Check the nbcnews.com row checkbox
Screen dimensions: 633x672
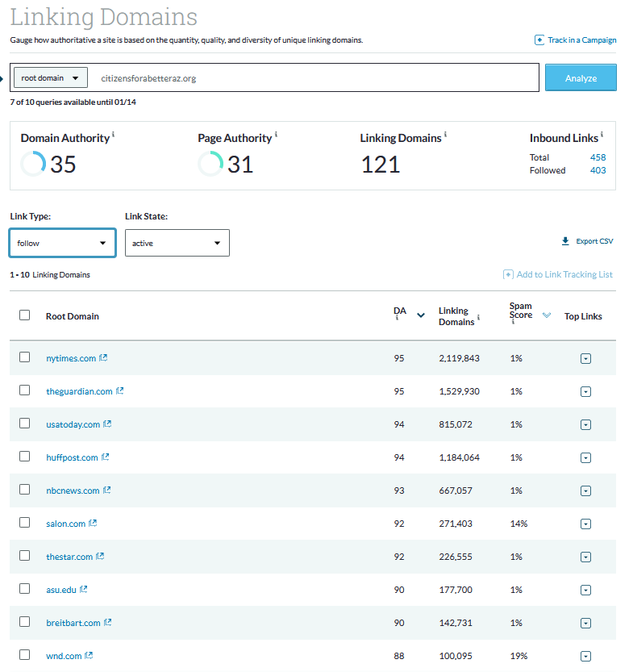(x=24, y=490)
